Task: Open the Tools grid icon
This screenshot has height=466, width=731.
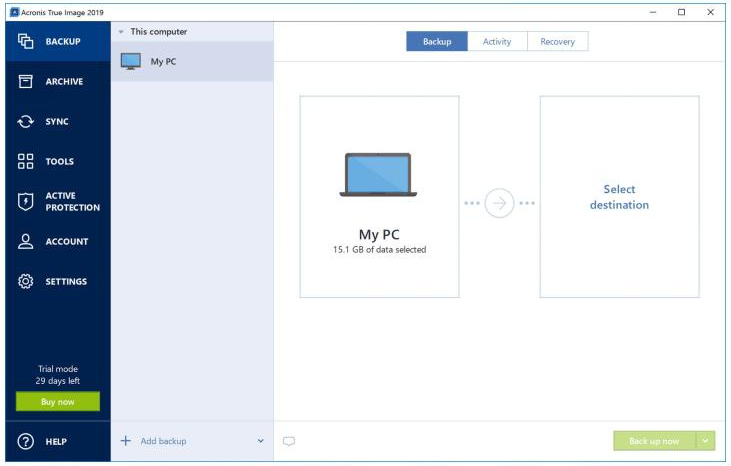Action: 26,162
